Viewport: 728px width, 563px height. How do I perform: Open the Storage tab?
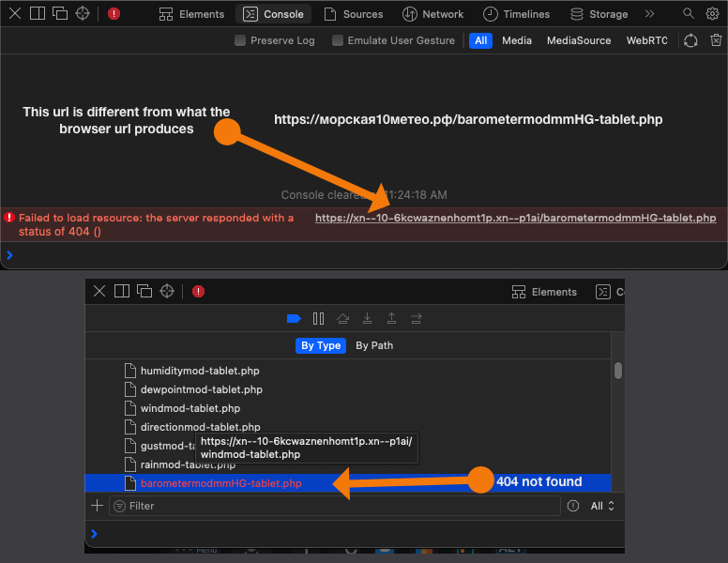(x=599, y=14)
